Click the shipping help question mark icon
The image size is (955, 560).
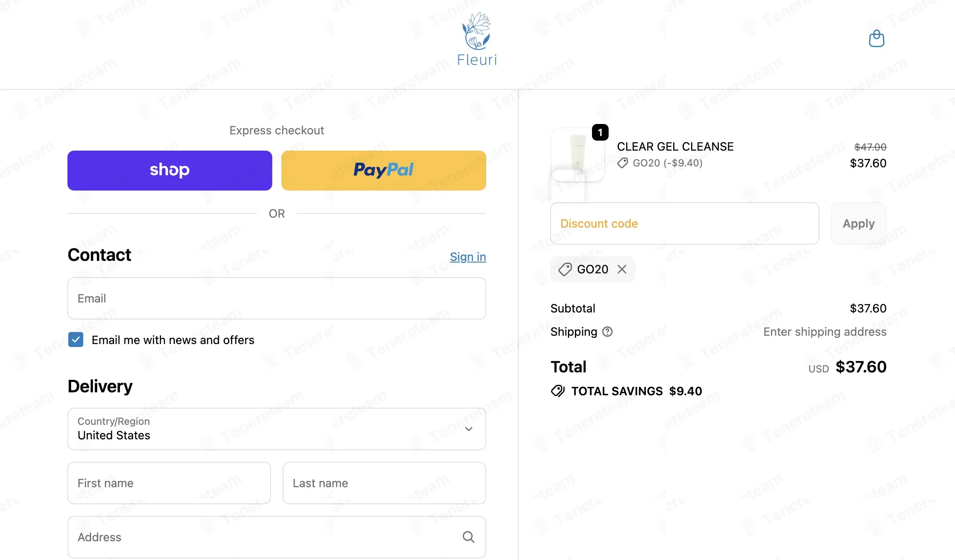coord(607,332)
